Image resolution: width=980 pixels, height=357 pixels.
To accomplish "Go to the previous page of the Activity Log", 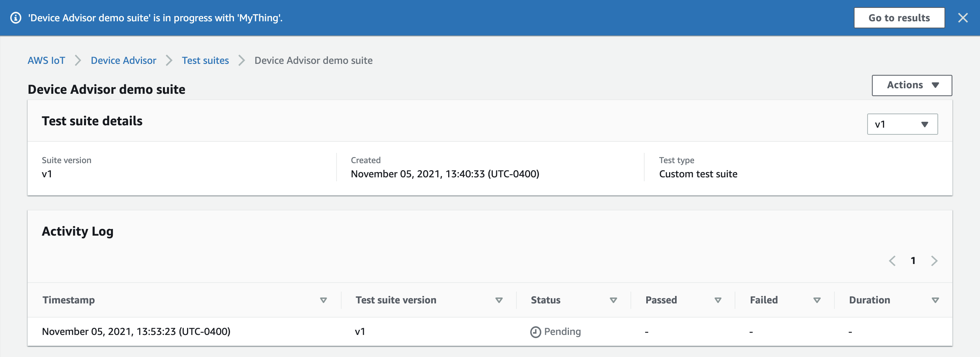I will pyautogui.click(x=893, y=261).
